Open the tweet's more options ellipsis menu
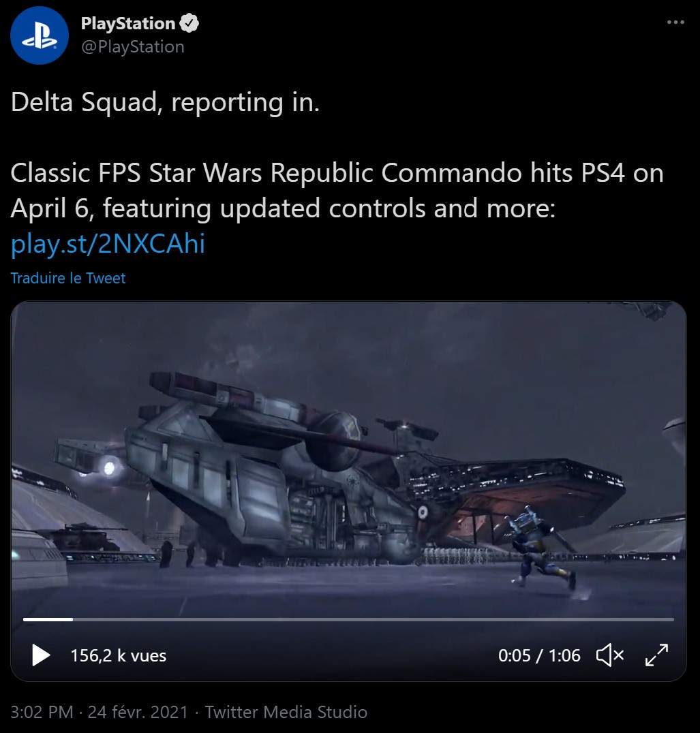Viewport: 700px width, 733px height. point(675,22)
